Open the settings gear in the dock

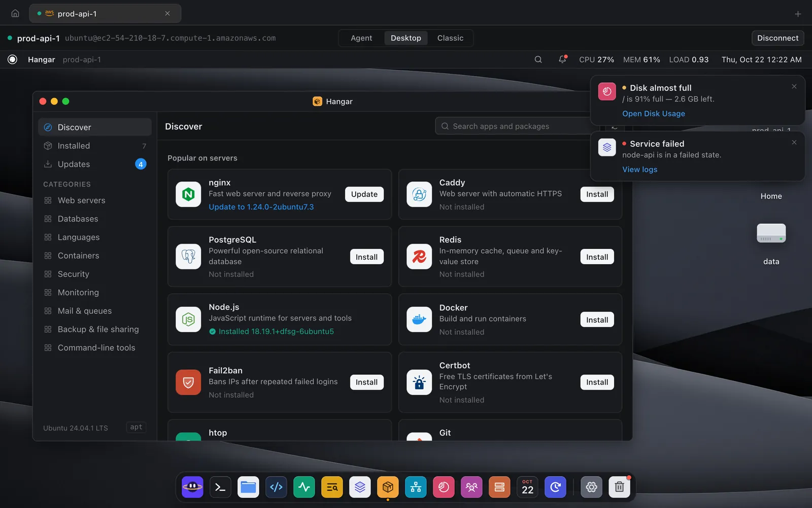pos(591,487)
